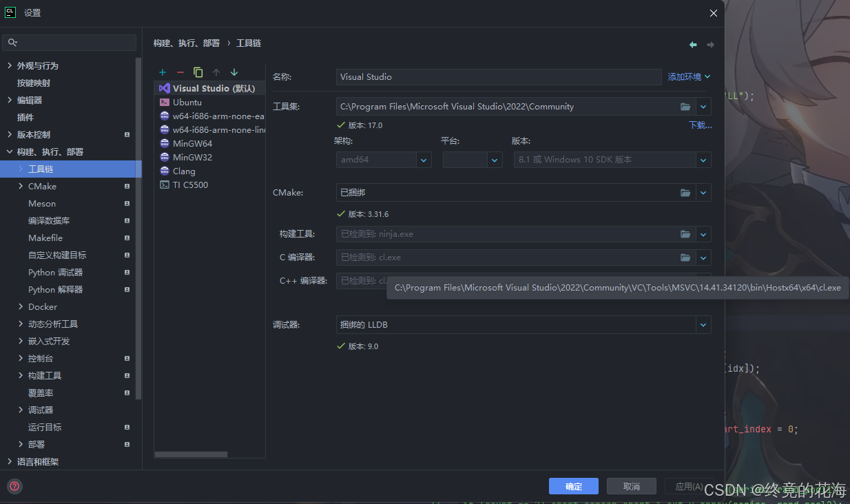Open the Windows SDK 版本 dropdown
The width and height of the screenshot is (850, 504).
[x=703, y=160]
